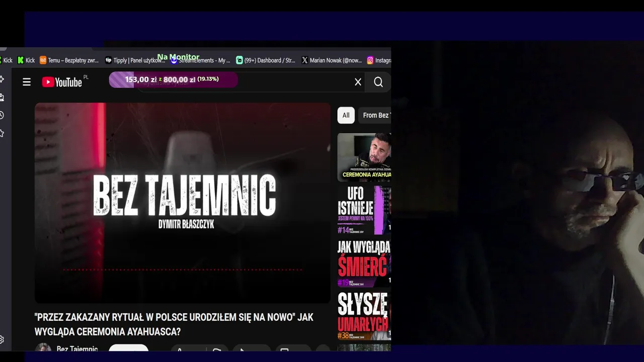The width and height of the screenshot is (644, 362).
Task: Select the From Bez Tajemnic filter chip
Action: click(x=374, y=115)
